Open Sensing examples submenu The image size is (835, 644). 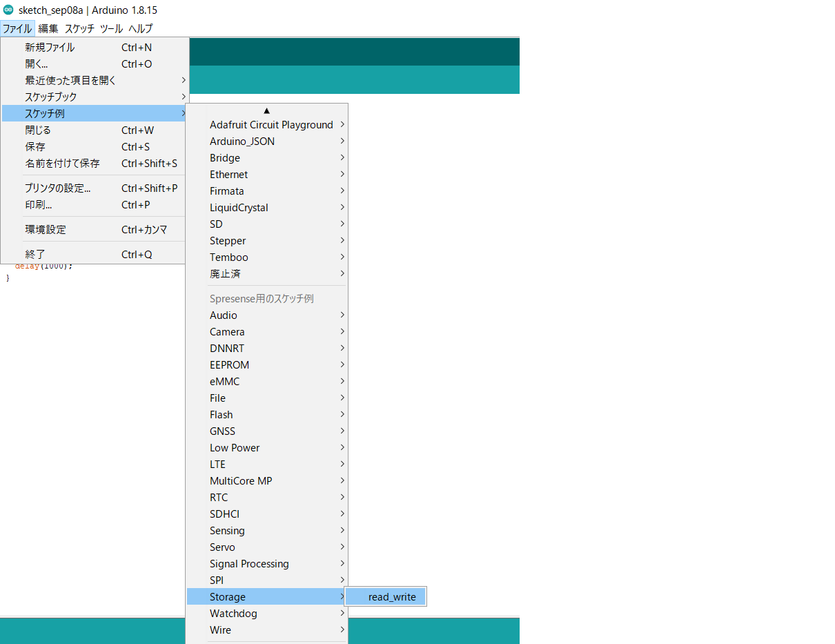point(266,531)
